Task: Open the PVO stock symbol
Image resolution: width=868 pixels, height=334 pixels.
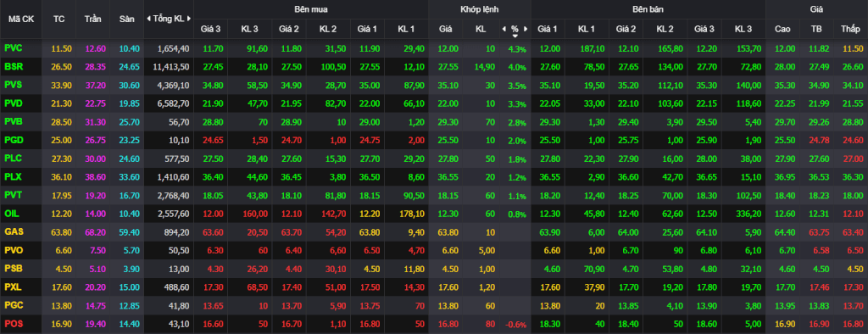Action: [x=13, y=250]
